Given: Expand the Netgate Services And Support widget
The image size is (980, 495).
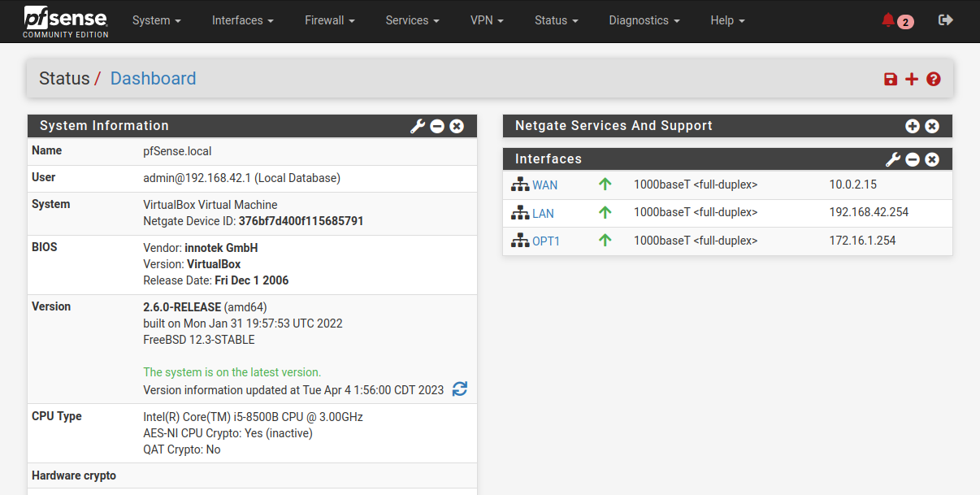Looking at the screenshot, I should pyautogui.click(x=913, y=126).
